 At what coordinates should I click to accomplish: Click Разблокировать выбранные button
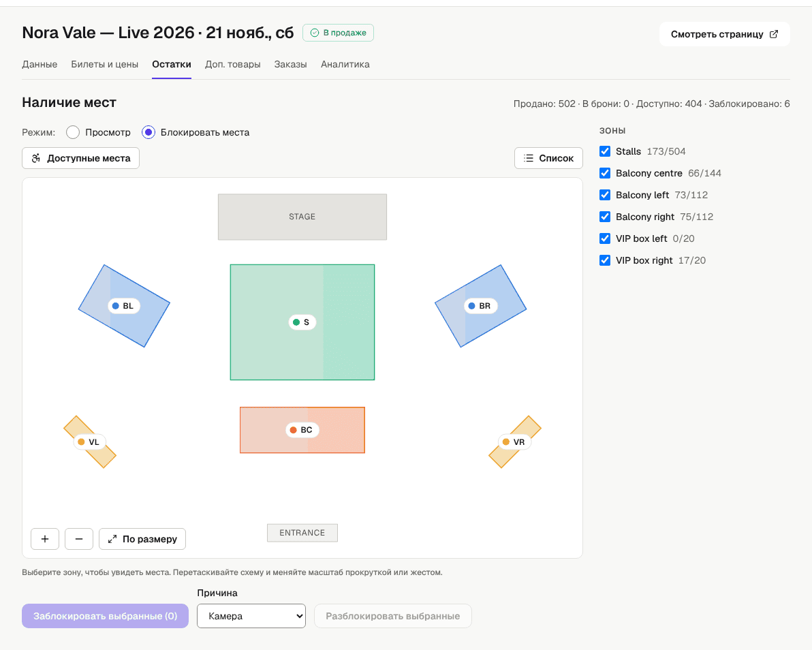click(x=392, y=616)
